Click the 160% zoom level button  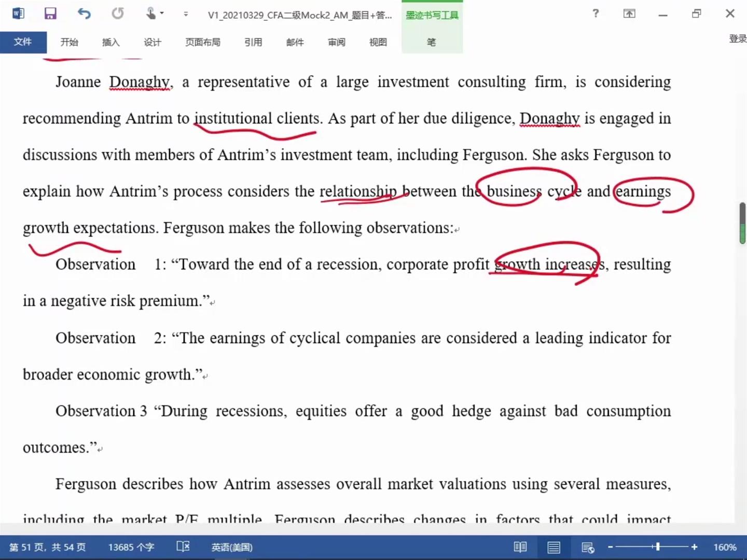pyautogui.click(x=725, y=547)
